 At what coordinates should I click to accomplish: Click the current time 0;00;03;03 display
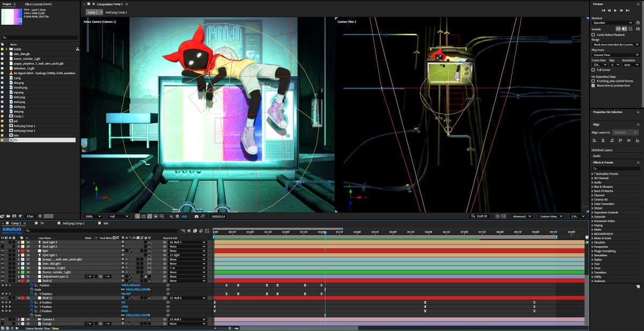click(x=12, y=229)
